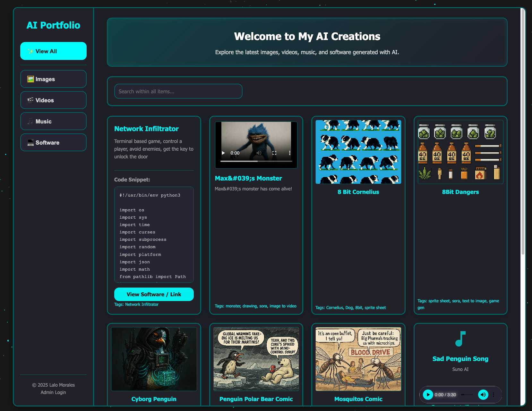Open the Mosquitos Comic image

click(x=358, y=359)
